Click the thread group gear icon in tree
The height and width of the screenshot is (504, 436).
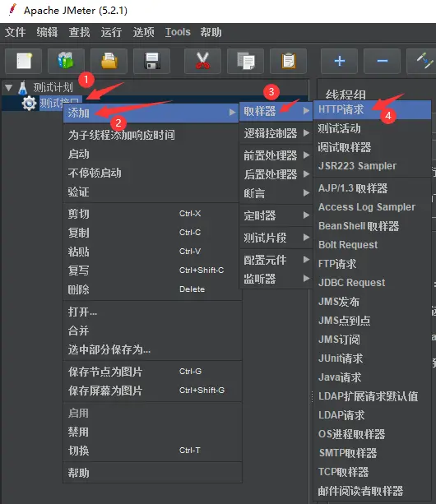pos(29,103)
